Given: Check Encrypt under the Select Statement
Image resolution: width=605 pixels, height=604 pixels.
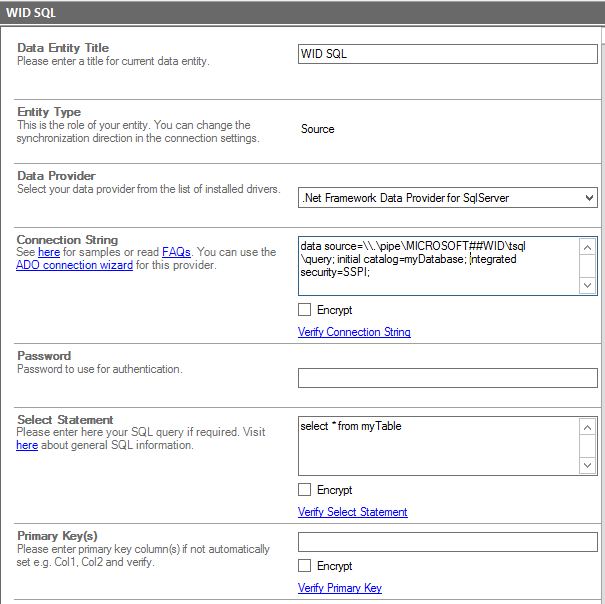Looking at the screenshot, I should coord(305,490).
